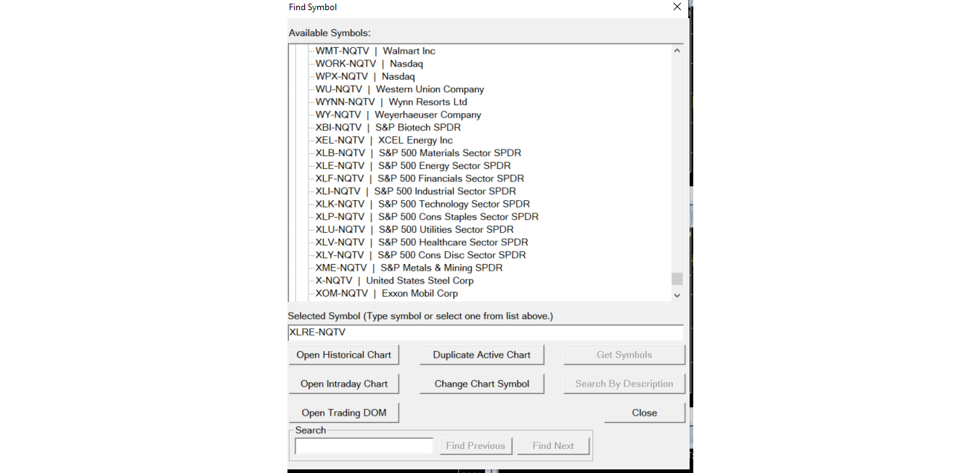Select XLB-NQTV Materials Sector SPDR
This screenshot has width=980, height=473.
418,153
